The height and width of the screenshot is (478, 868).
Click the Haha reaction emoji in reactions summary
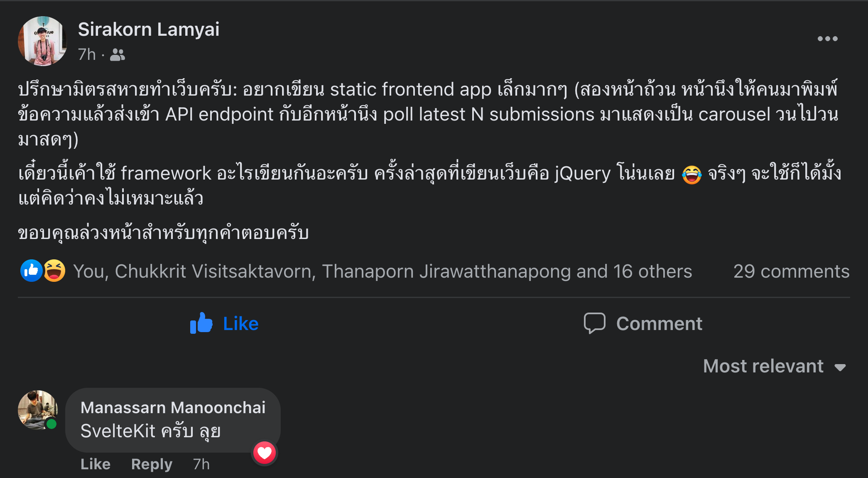[54, 271]
